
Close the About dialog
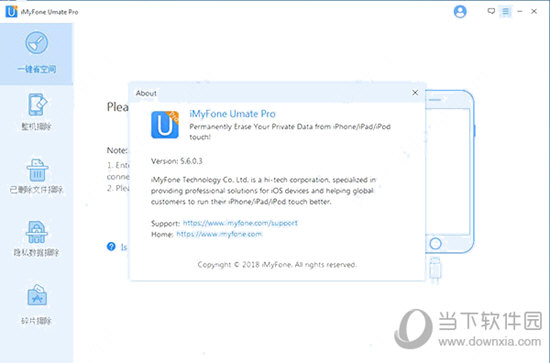coord(415,93)
